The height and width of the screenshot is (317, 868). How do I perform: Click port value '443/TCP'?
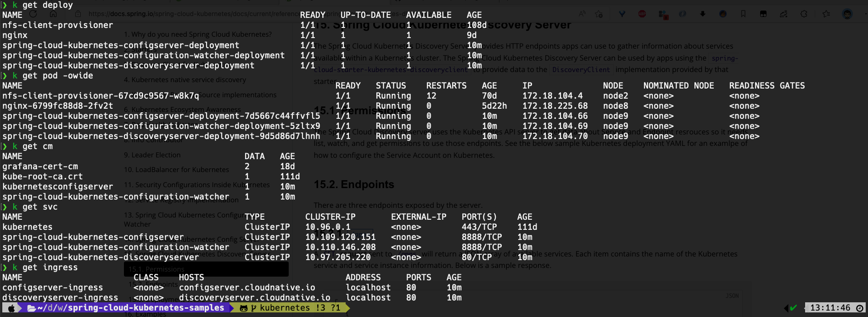[479, 227]
